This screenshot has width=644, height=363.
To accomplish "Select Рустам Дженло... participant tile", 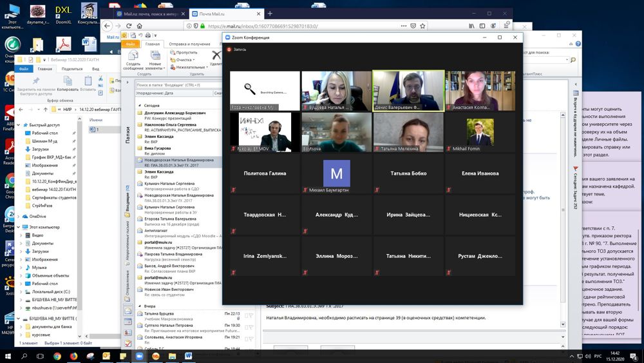I will 480,256.
